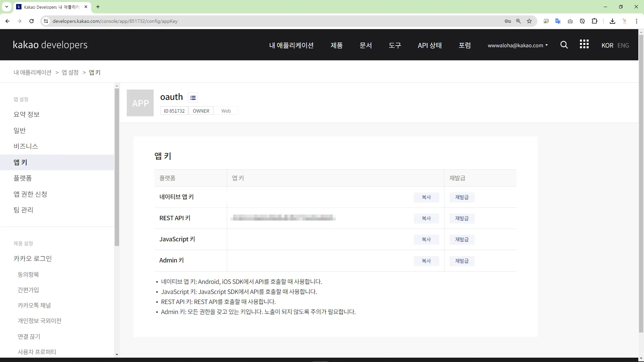644x362 pixels.
Task: Click the sidebar vertical scrollbar thumb
Action: pos(117,168)
